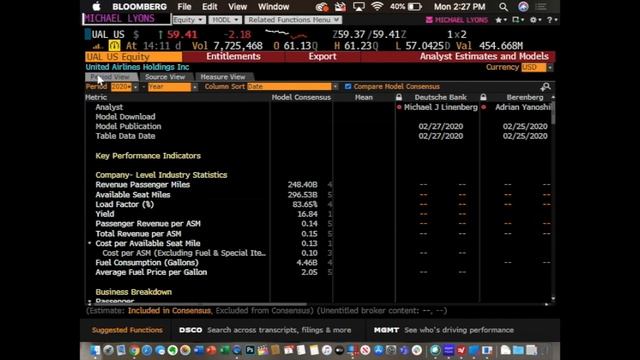Click the vertical scrollbar down arrow
The width and height of the screenshot is (640, 360).
click(x=553, y=299)
